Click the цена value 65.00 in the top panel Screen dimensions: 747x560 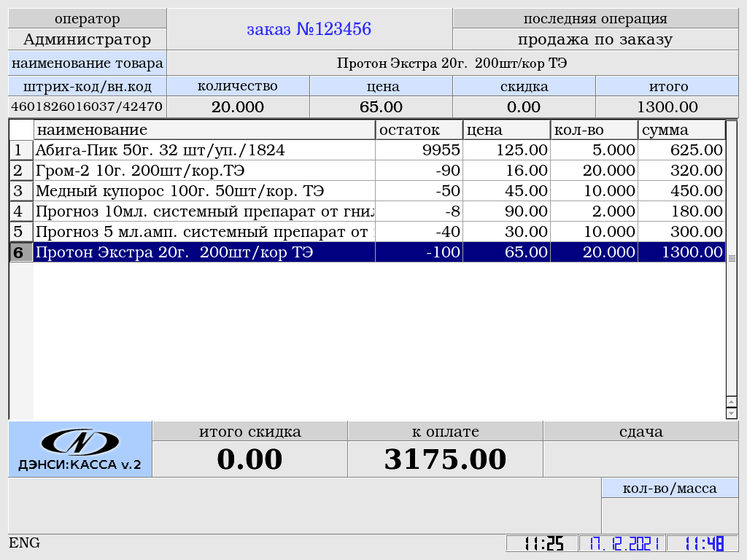381,106
